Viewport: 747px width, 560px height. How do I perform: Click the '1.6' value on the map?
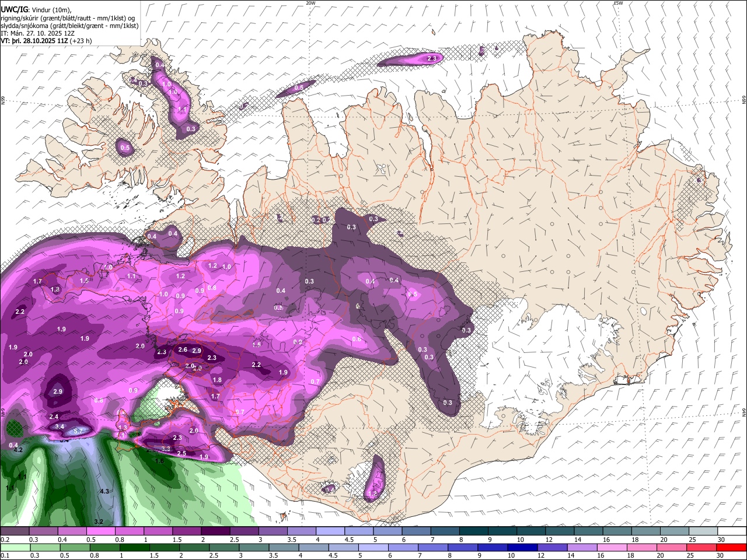[x=160, y=461]
